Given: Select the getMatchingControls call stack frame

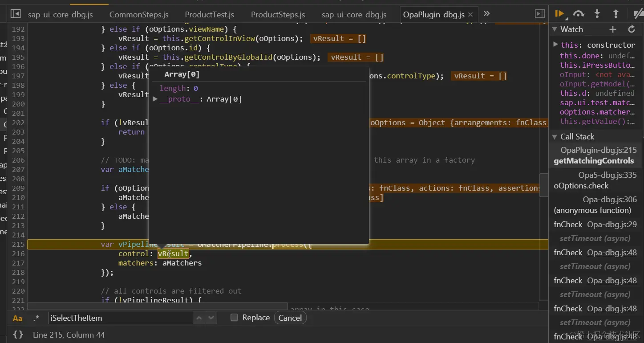Looking at the screenshot, I should click(594, 161).
